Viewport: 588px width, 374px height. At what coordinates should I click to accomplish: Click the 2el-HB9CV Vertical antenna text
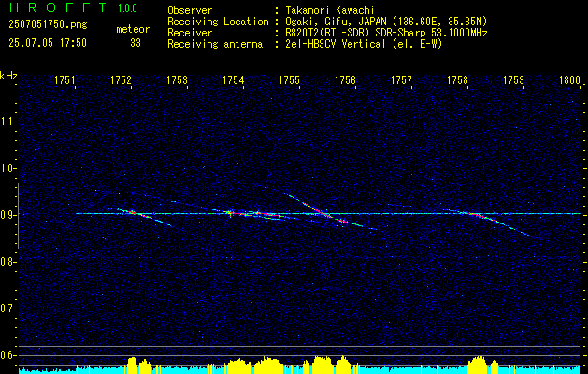[x=364, y=44]
